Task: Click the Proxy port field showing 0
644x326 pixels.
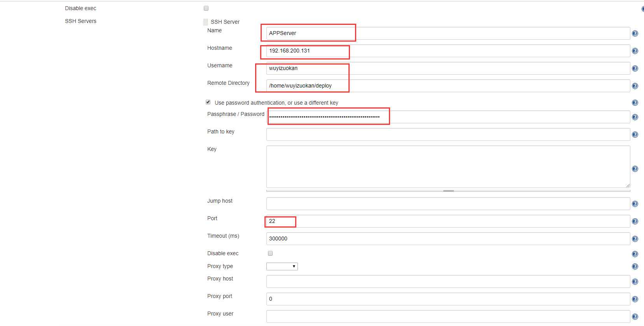Action: pyautogui.click(x=448, y=299)
